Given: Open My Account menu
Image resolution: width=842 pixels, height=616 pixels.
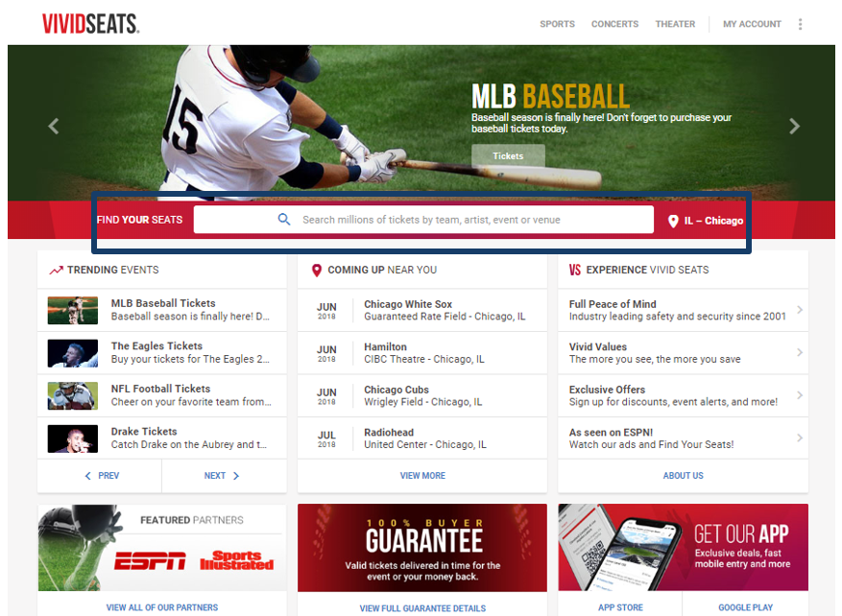Looking at the screenshot, I should click(x=752, y=24).
